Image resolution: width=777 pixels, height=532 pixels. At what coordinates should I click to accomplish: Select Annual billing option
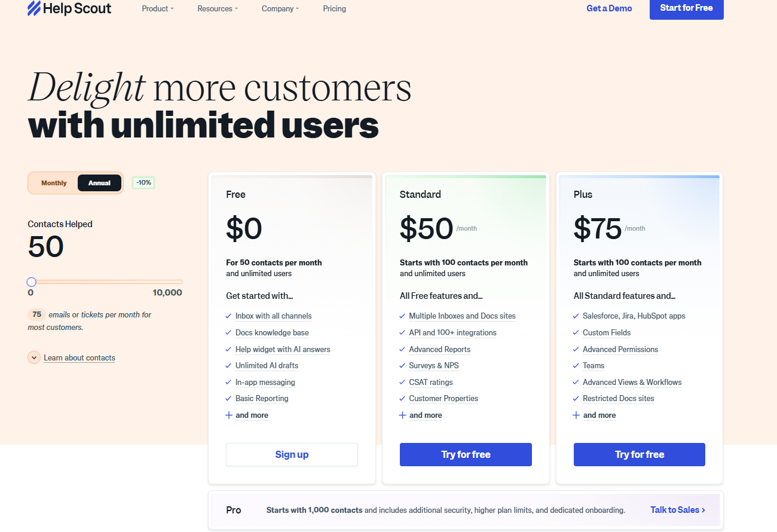coord(99,183)
